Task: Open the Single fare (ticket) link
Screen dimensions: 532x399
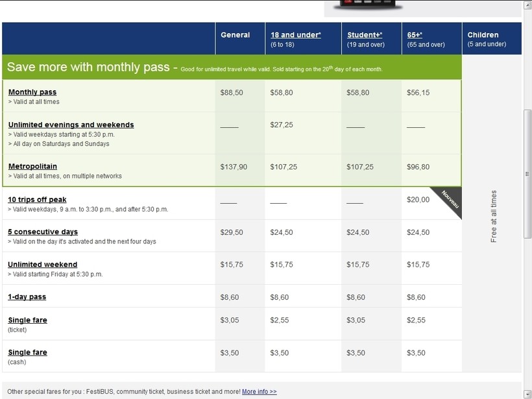Action: [27, 320]
